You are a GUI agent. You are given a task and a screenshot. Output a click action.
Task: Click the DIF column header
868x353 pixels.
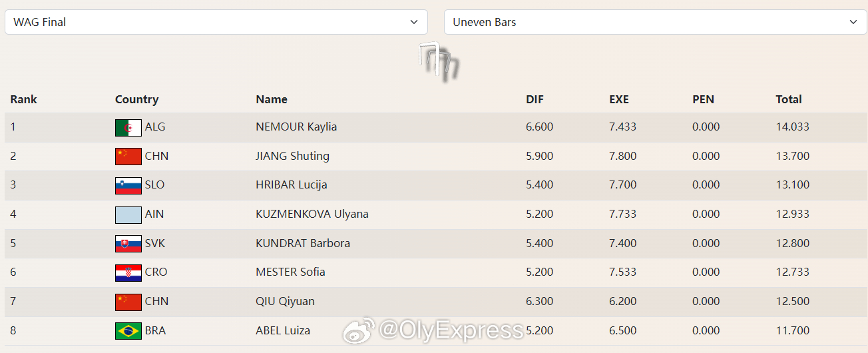click(x=535, y=99)
